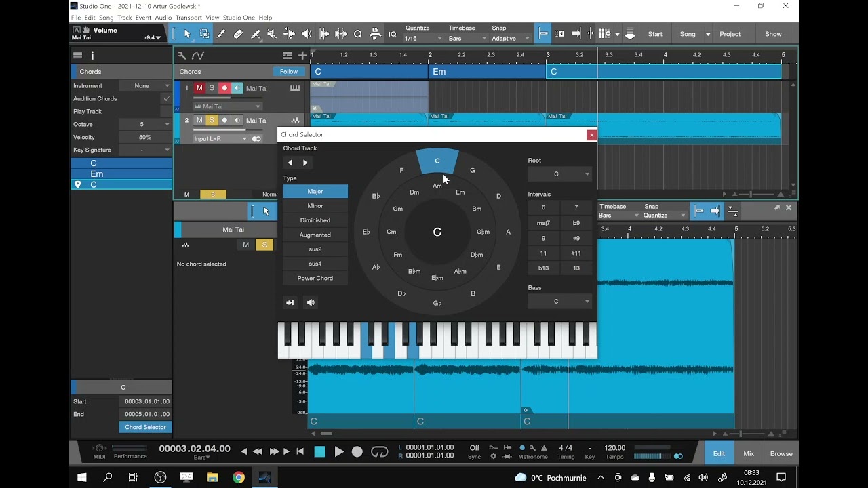Image resolution: width=868 pixels, height=488 pixels.
Task: Pick the Eraser tool
Action: [x=238, y=34]
